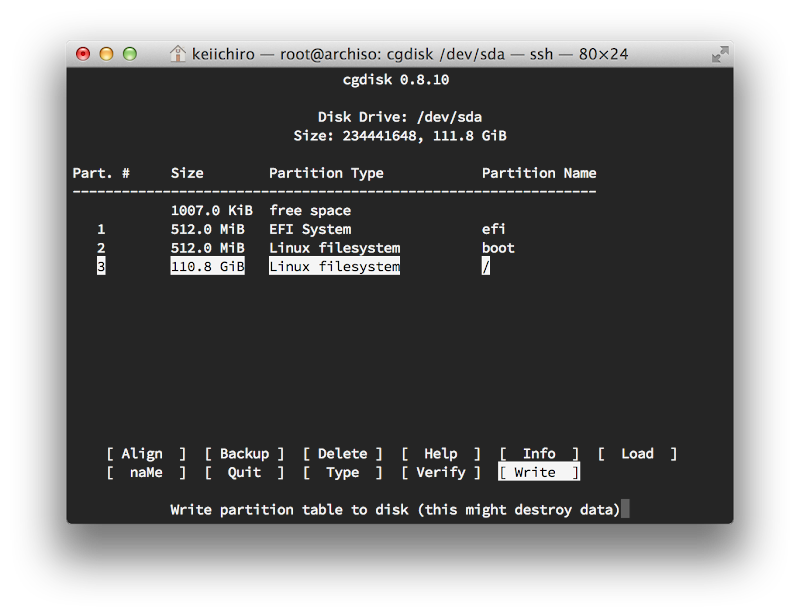Viewport: 800px width, 616px height.
Task: Click the window title text
Action: 410,54
